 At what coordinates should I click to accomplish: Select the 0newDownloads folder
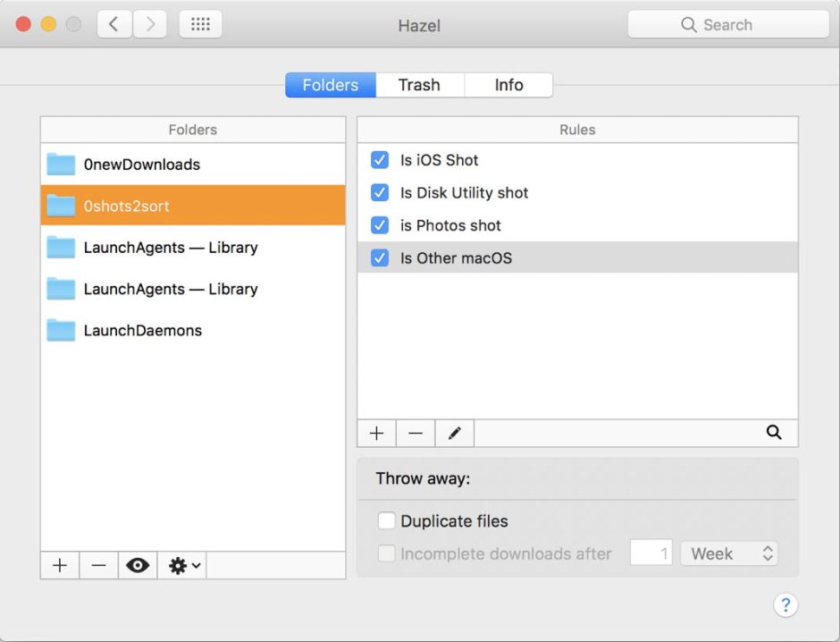[142, 165]
